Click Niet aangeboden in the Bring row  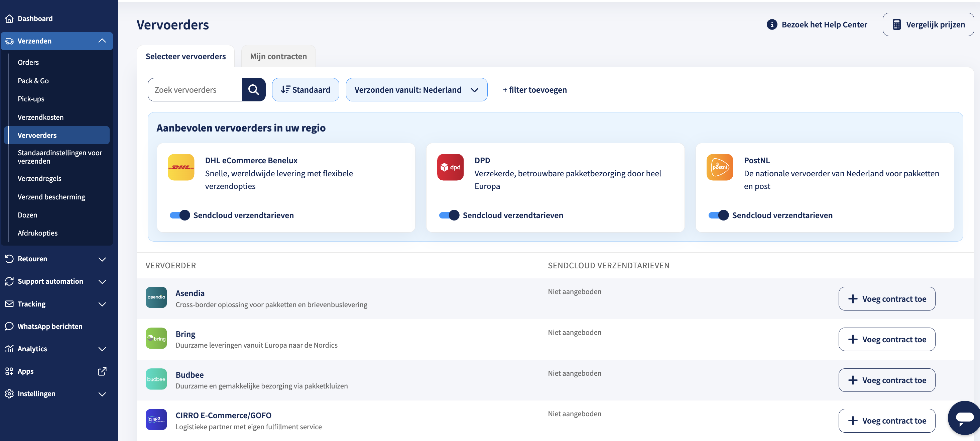tap(575, 332)
